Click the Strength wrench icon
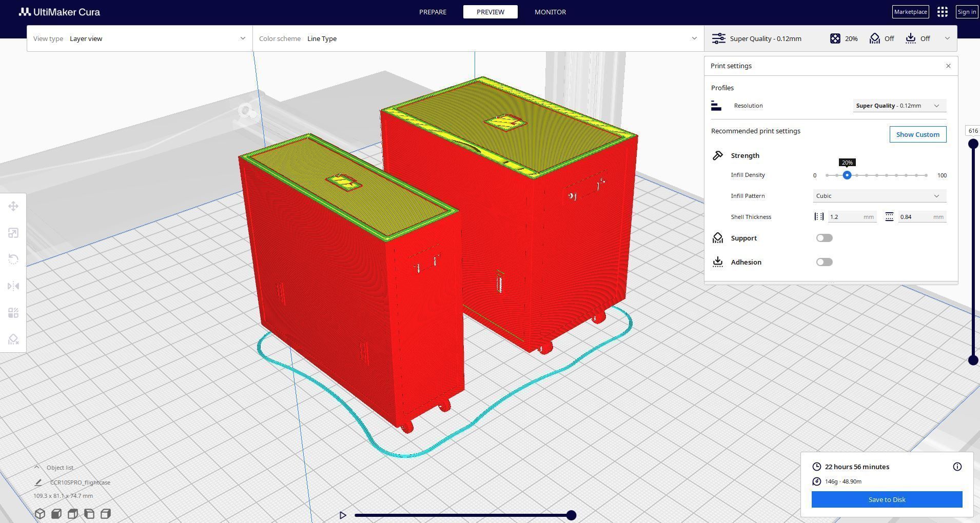 pos(718,155)
